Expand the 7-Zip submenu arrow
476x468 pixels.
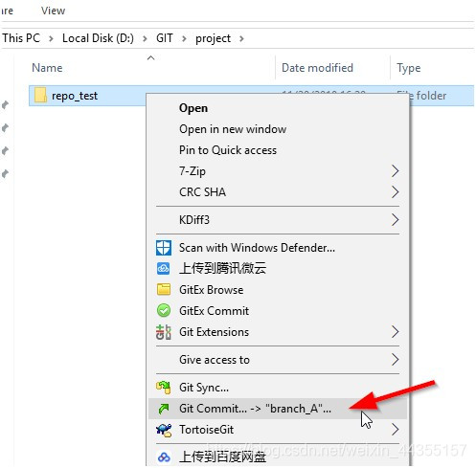click(396, 171)
